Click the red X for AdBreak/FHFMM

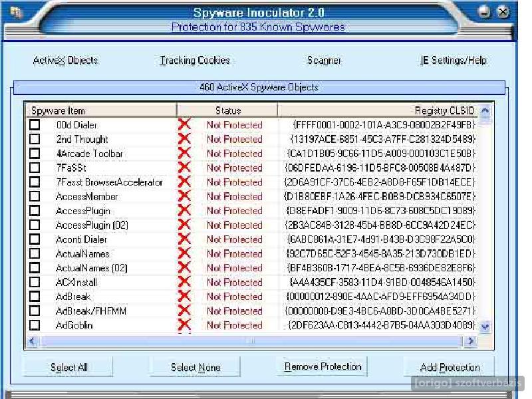coord(184,311)
